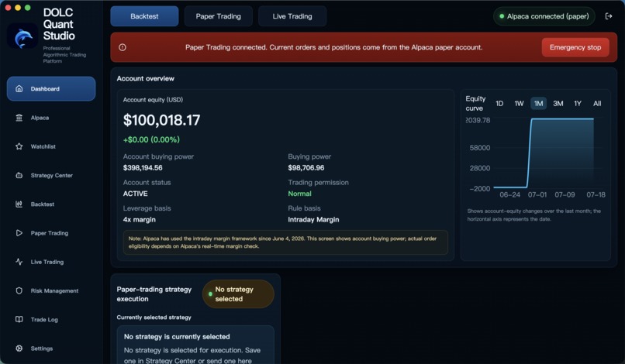Click the No strategy is currently selected card
The height and width of the screenshot is (364, 625).
click(195, 345)
